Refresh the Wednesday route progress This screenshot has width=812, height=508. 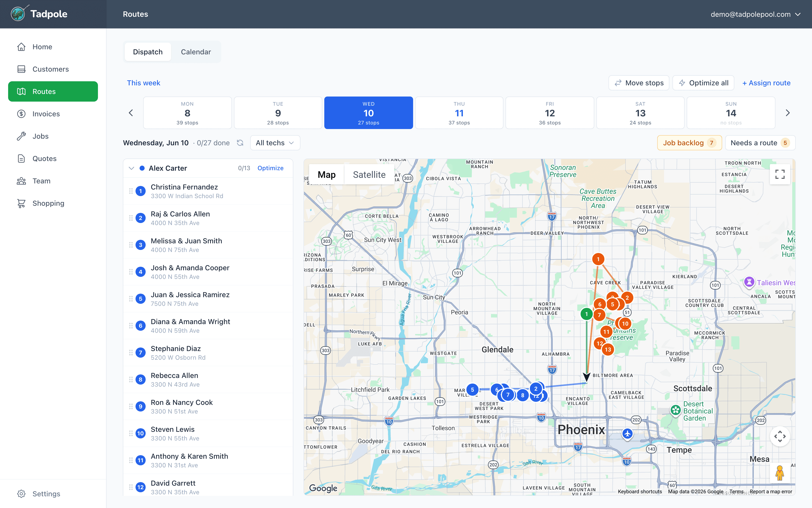pyautogui.click(x=240, y=143)
